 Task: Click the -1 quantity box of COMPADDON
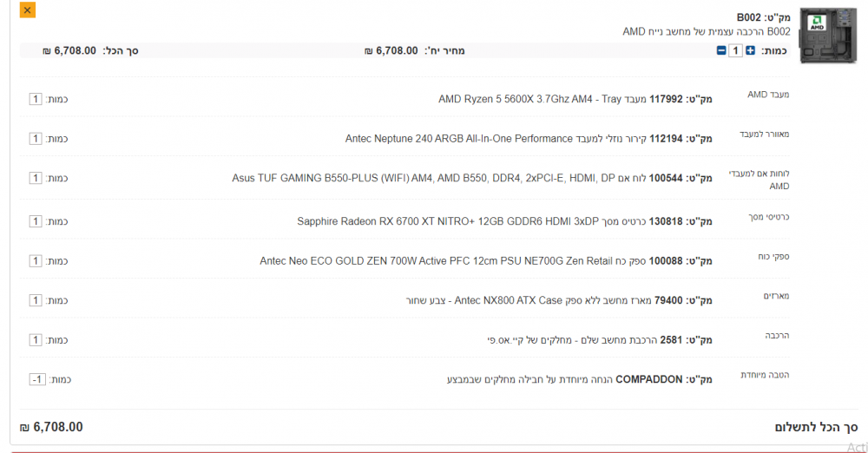click(x=37, y=379)
